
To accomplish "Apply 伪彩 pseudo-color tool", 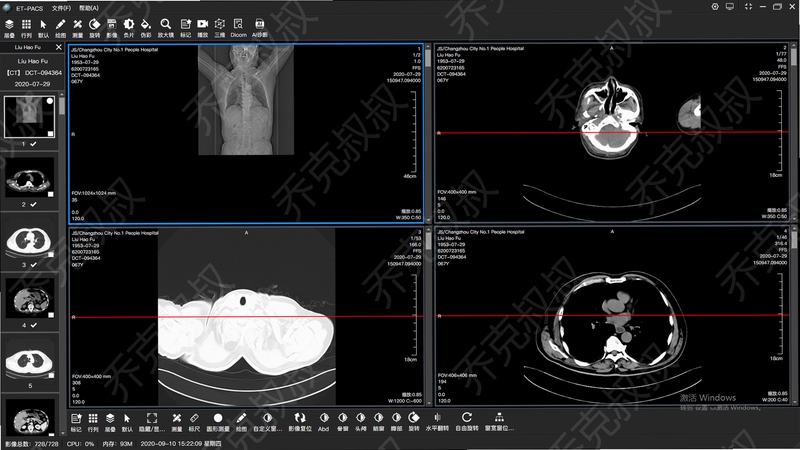I will 146,28.
